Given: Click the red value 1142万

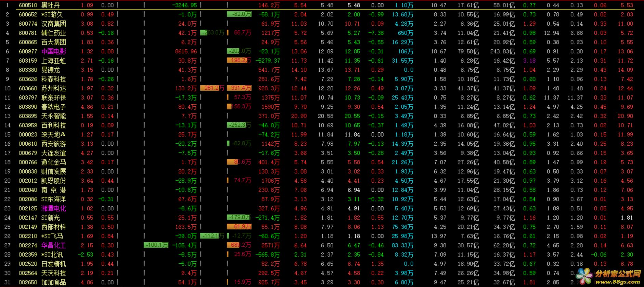Looking at the screenshot, I should 270,144.
